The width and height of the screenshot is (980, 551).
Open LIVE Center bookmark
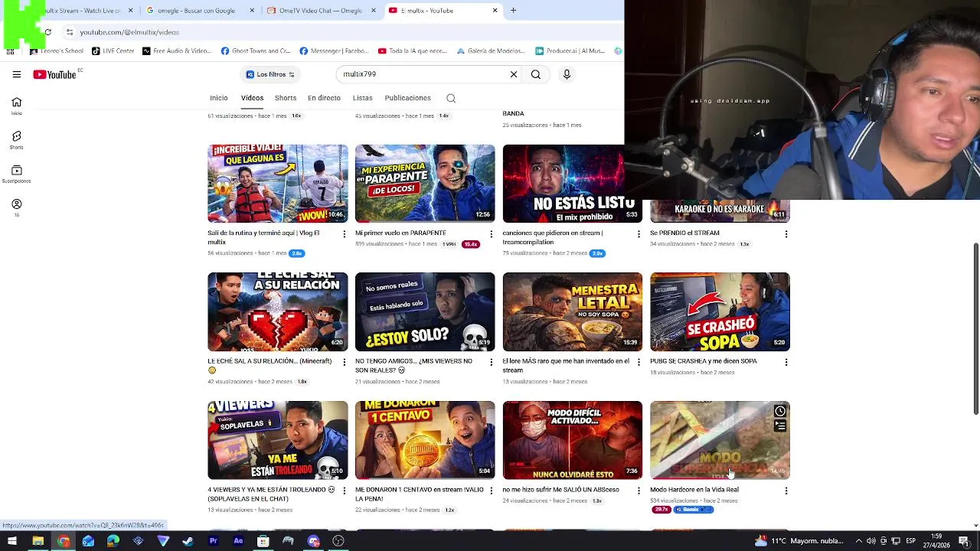pyautogui.click(x=113, y=51)
